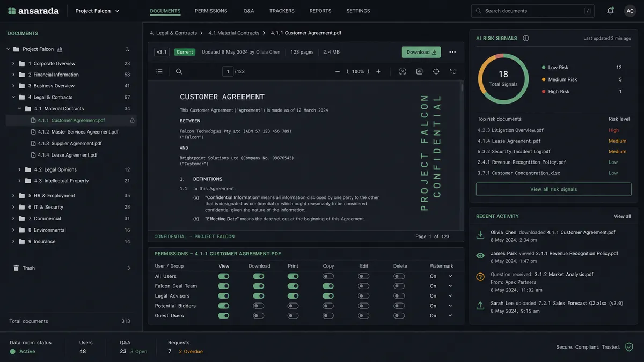The image size is (644, 362).
Task: Enable Copy for All Users
Action: tap(328, 276)
